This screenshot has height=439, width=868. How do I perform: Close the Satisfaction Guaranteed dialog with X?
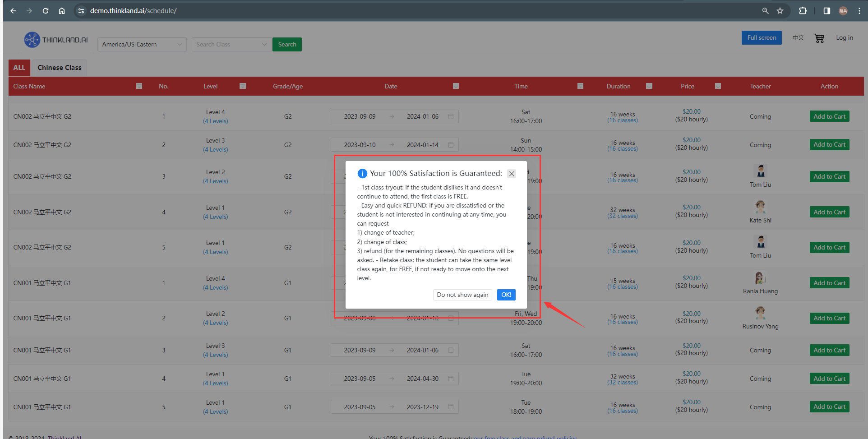511,174
